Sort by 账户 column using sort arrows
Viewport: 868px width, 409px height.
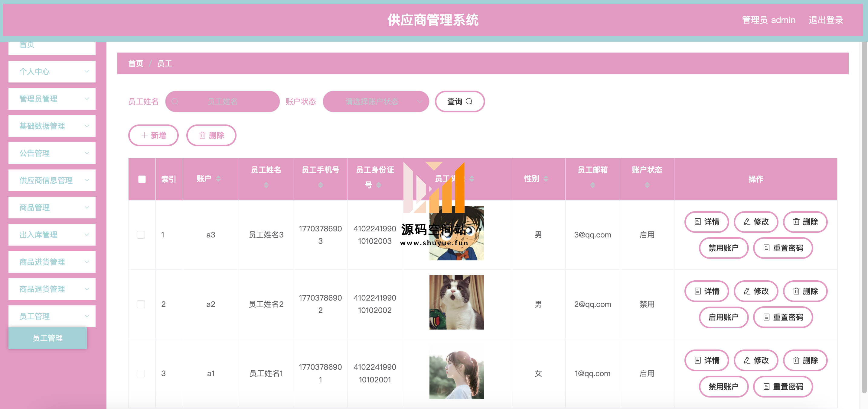coord(218,179)
